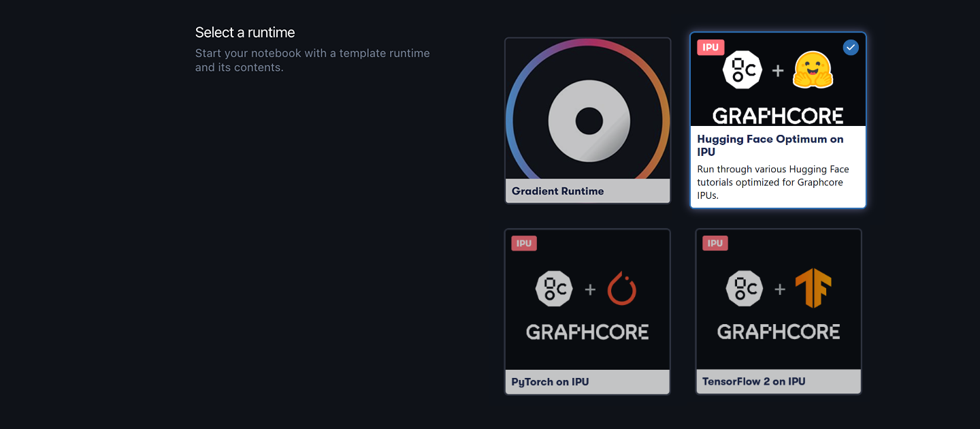Click the template runtime description text

click(x=312, y=60)
